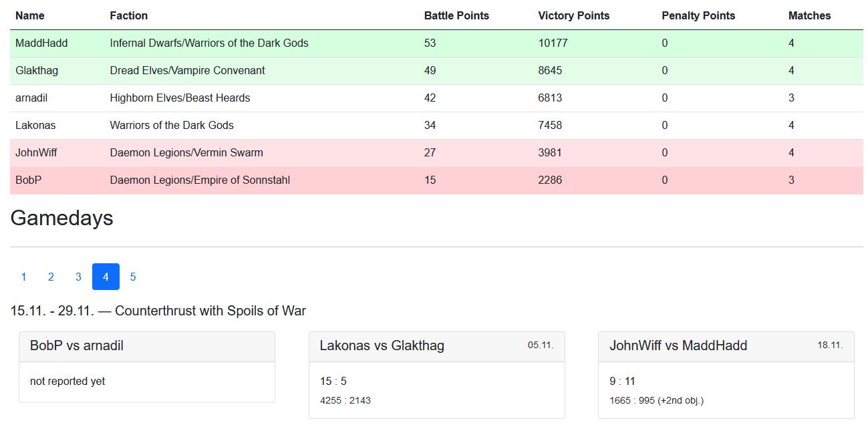The image size is (868, 425).
Task: Switch to gameday 2
Action: pos(51,277)
